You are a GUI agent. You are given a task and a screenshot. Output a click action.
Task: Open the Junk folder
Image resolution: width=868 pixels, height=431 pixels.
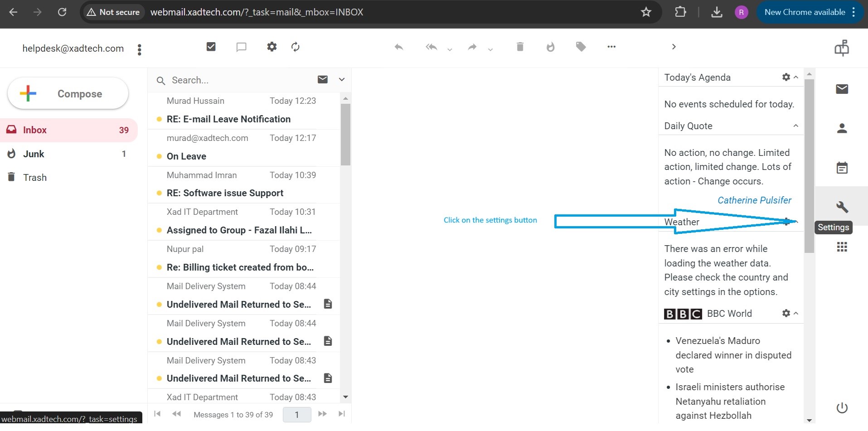point(34,154)
